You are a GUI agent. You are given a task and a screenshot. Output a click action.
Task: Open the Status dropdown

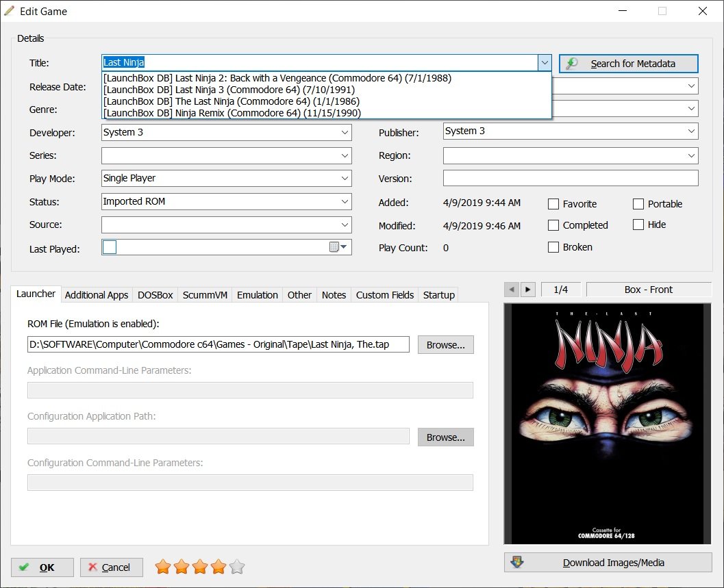pyautogui.click(x=345, y=202)
